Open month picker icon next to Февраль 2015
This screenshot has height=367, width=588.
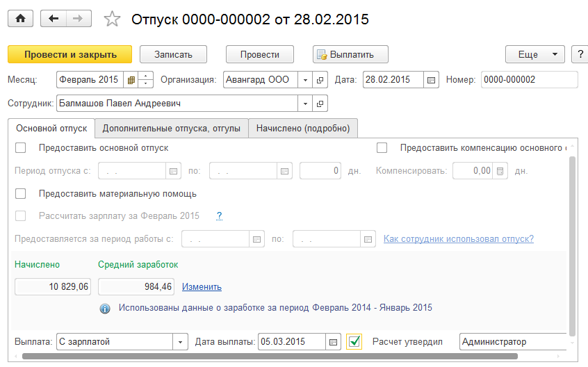pos(131,80)
